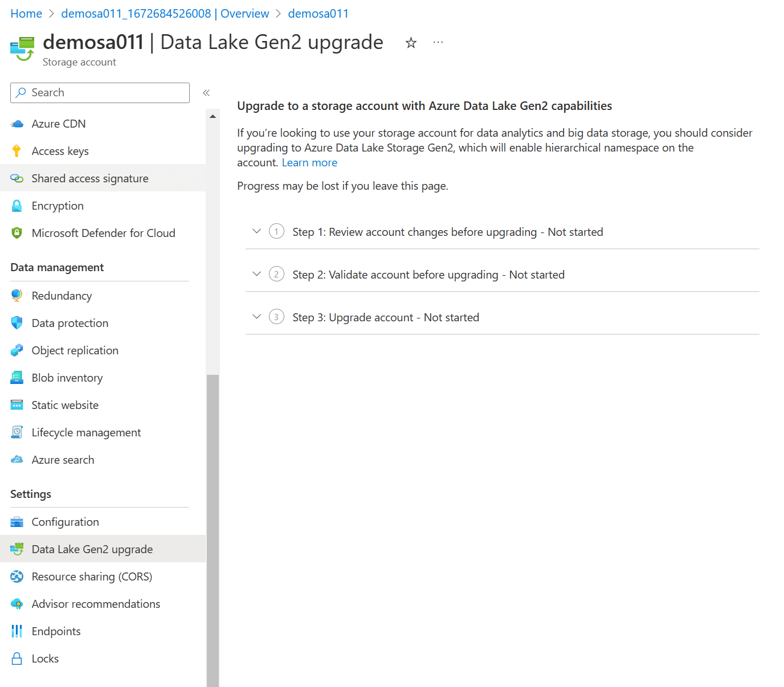Follow the Learn more link
Viewport: 784px width, 687px height.
click(309, 163)
